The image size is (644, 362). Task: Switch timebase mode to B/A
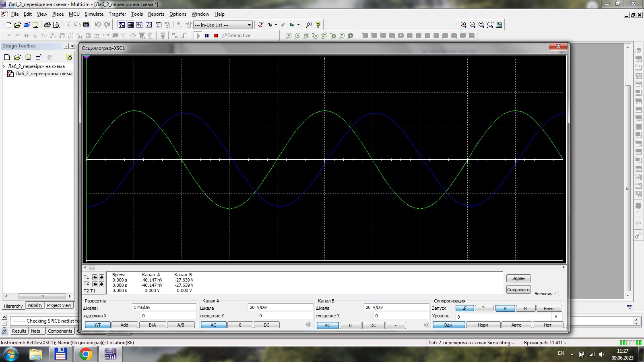152,325
